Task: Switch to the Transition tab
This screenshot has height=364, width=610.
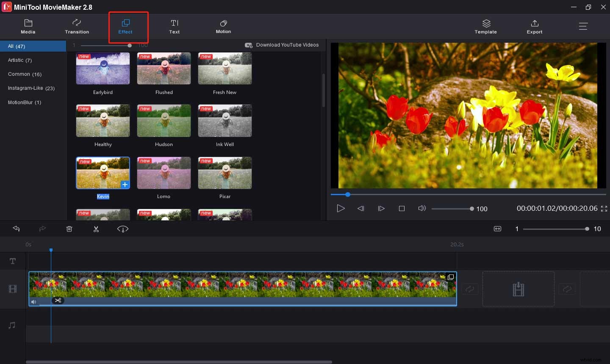Action: pos(77,26)
